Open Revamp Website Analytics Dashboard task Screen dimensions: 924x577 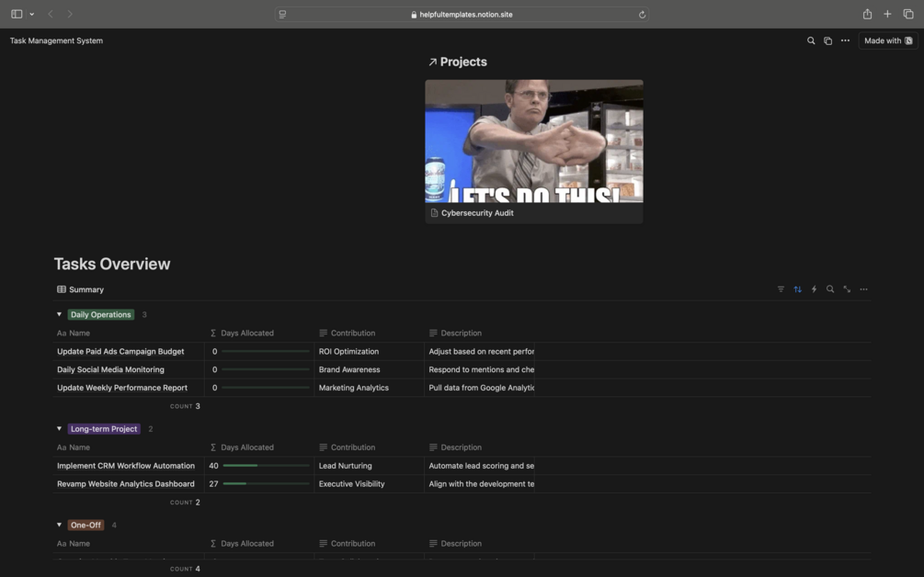(x=126, y=484)
